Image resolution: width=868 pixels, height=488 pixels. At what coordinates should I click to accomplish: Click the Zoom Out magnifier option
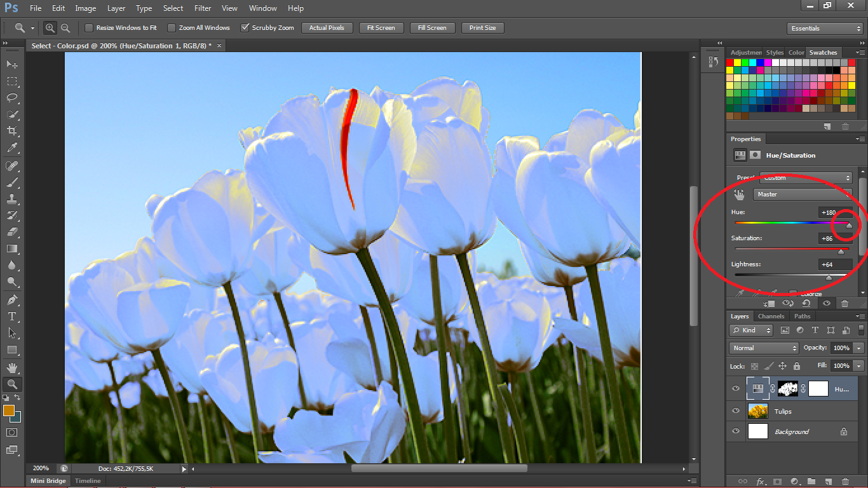tap(65, 28)
